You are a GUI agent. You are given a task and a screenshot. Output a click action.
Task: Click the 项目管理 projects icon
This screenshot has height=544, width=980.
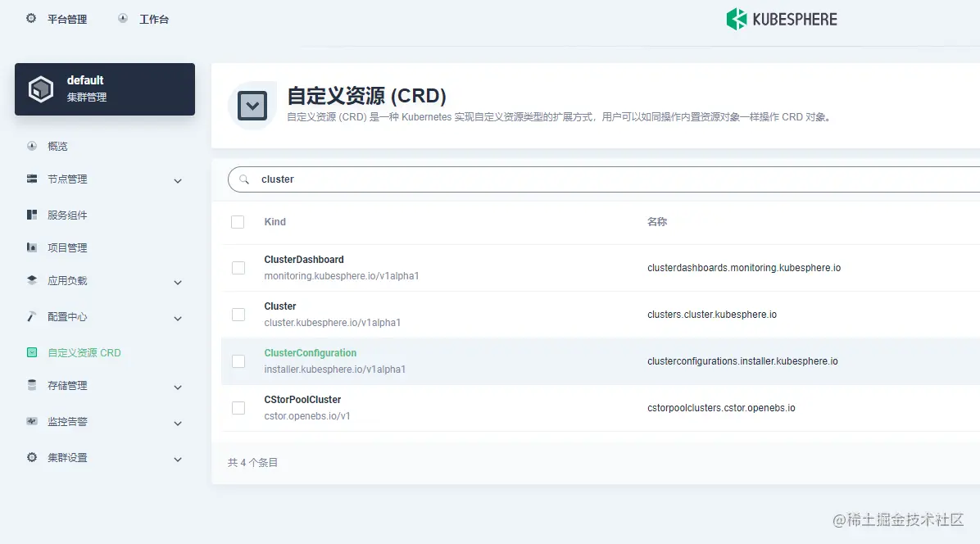tap(32, 247)
